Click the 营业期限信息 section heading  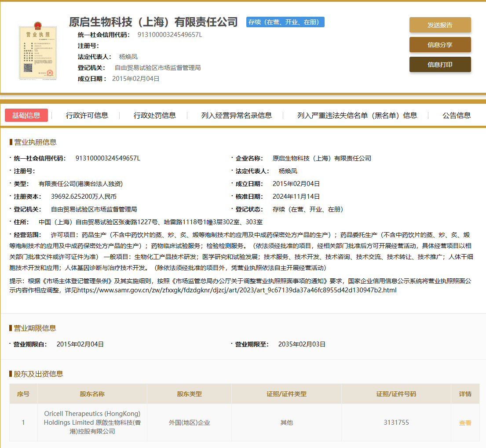coord(35,328)
